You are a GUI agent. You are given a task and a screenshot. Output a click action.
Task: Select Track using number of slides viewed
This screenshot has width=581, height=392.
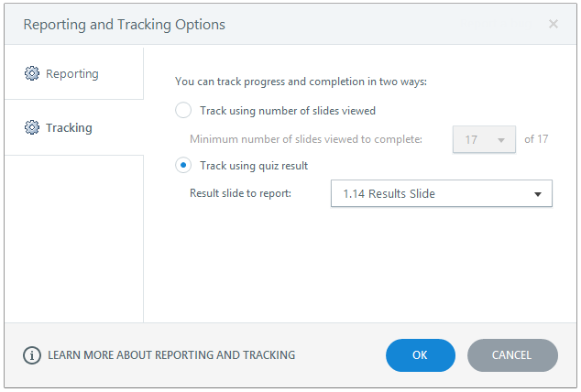tap(183, 110)
